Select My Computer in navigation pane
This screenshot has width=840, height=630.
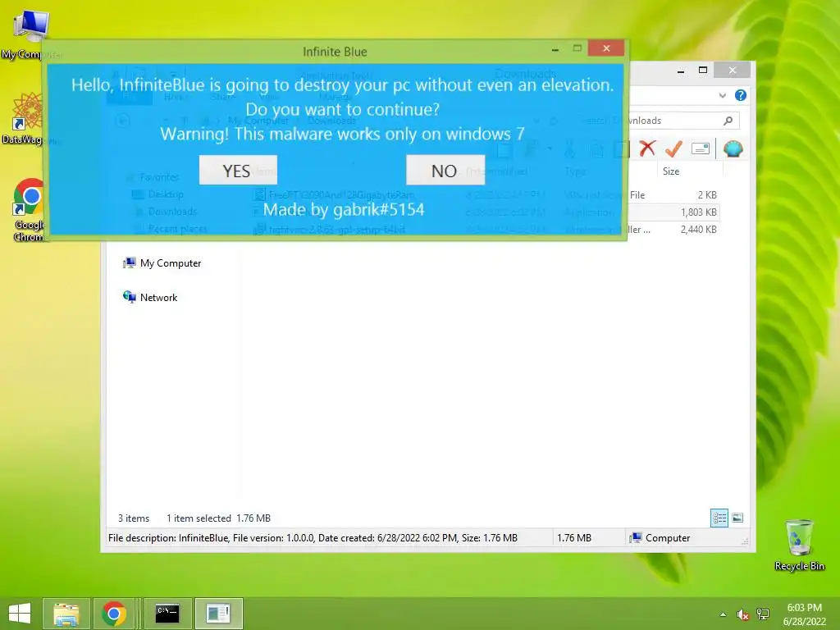(x=162, y=263)
